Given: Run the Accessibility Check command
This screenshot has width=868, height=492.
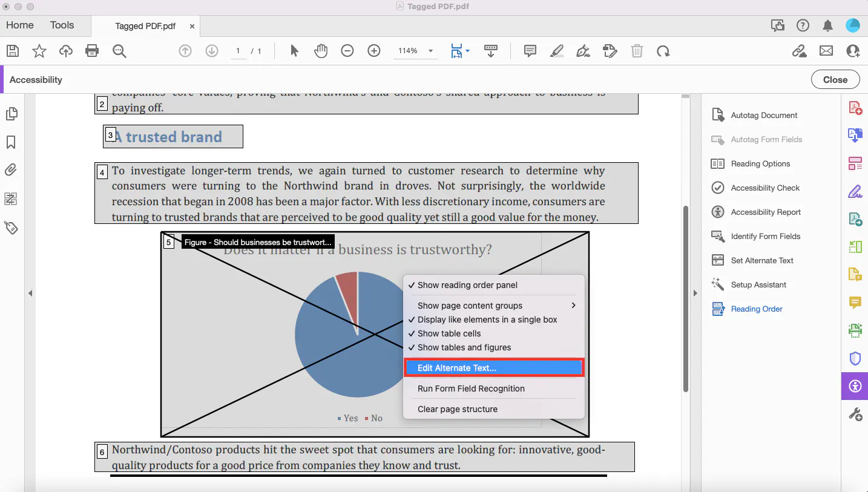Looking at the screenshot, I should point(764,188).
